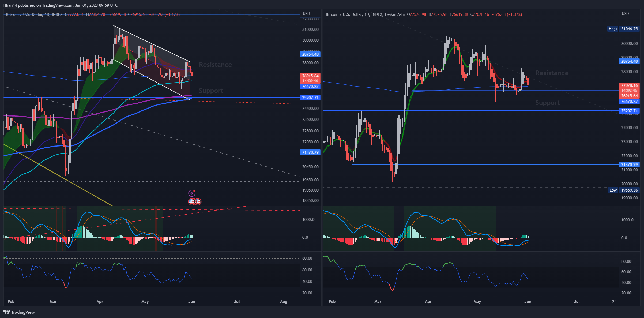Click 31000.00 on left chart price axis
Image resolution: width=644 pixels, height=318 pixels.
(x=310, y=29)
